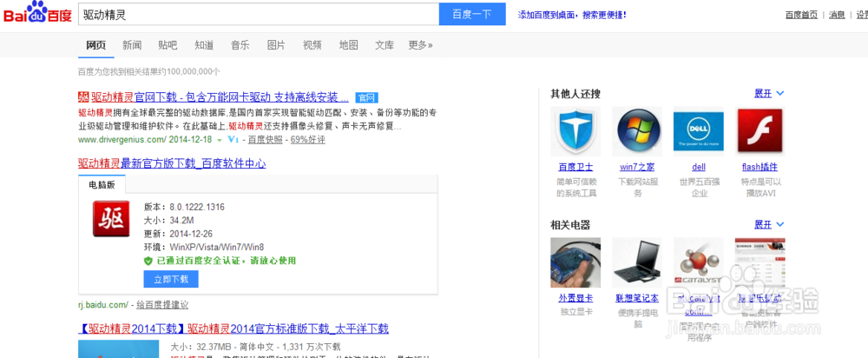Click the green security shield icon
Viewport: 868px width, 358px height.
(148, 261)
